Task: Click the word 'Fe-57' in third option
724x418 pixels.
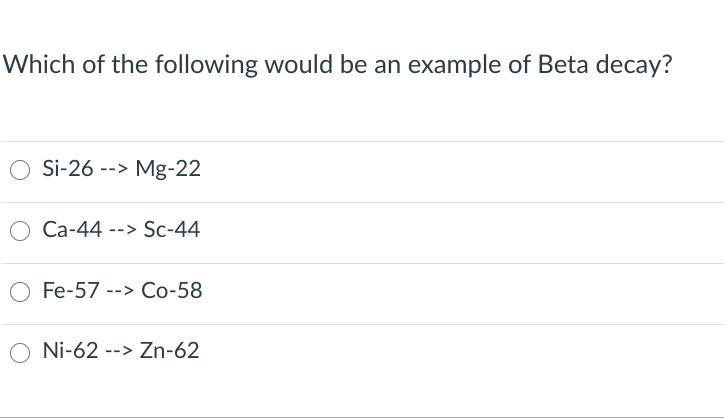Action: pyautogui.click(x=71, y=291)
